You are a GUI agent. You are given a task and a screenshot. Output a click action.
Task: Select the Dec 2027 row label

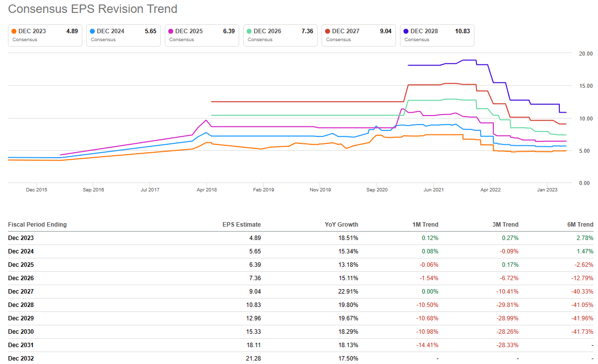21,292
